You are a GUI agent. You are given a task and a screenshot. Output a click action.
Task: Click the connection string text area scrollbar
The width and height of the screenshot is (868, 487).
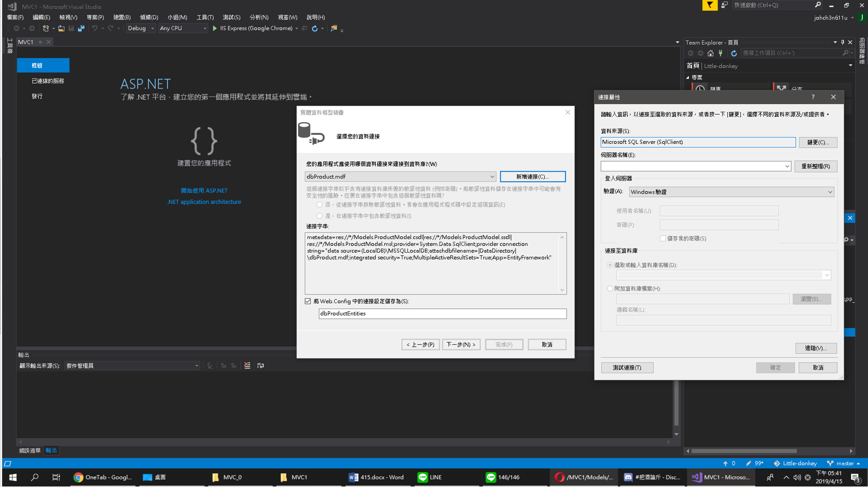[x=562, y=263]
